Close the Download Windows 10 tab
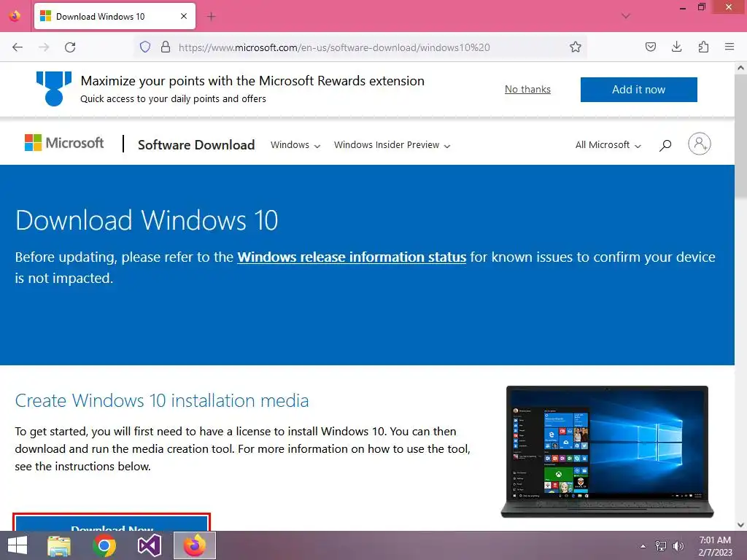 [184, 16]
